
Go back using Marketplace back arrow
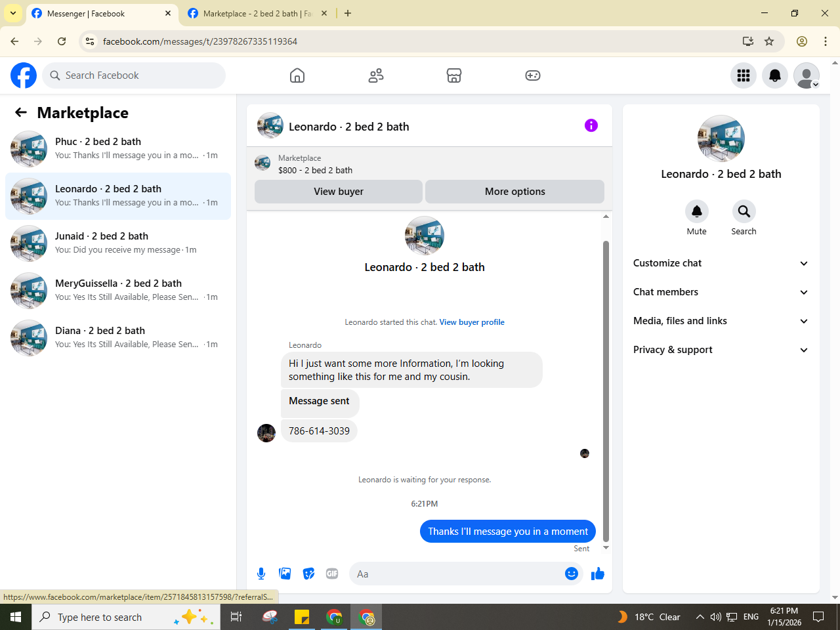tap(21, 112)
